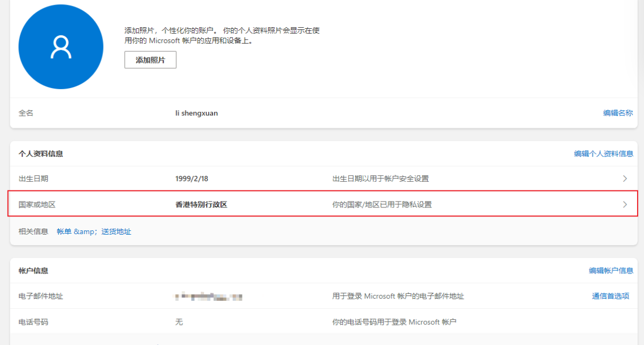Click the 电话号码 label
This screenshot has width=644, height=345.
point(34,322)
